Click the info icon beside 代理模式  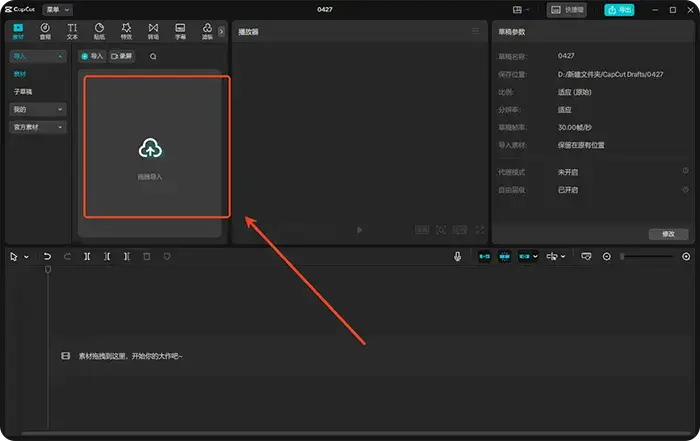[x=685, y=171]
